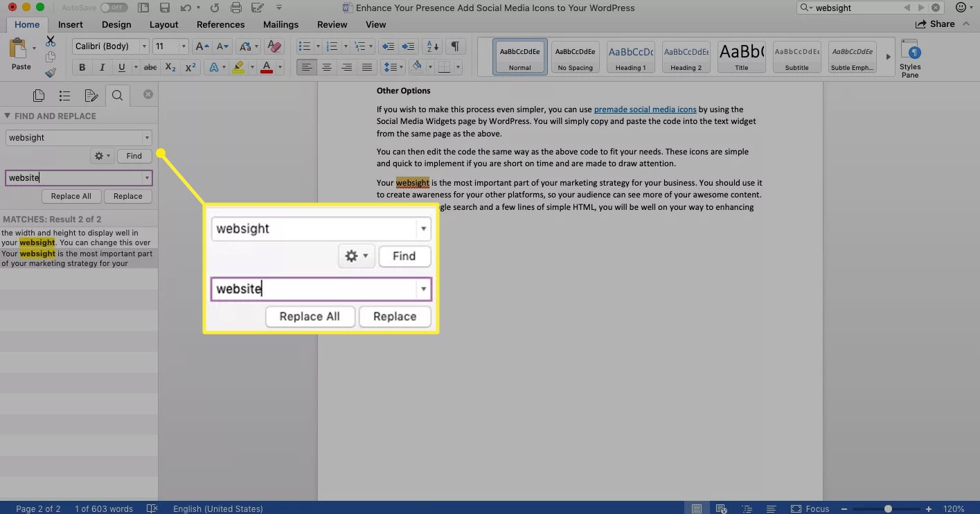The height and width of the screenshot is (514, 980).
Task: Open the Change Case Aa dropdown
Action: [x=247, y=46]
